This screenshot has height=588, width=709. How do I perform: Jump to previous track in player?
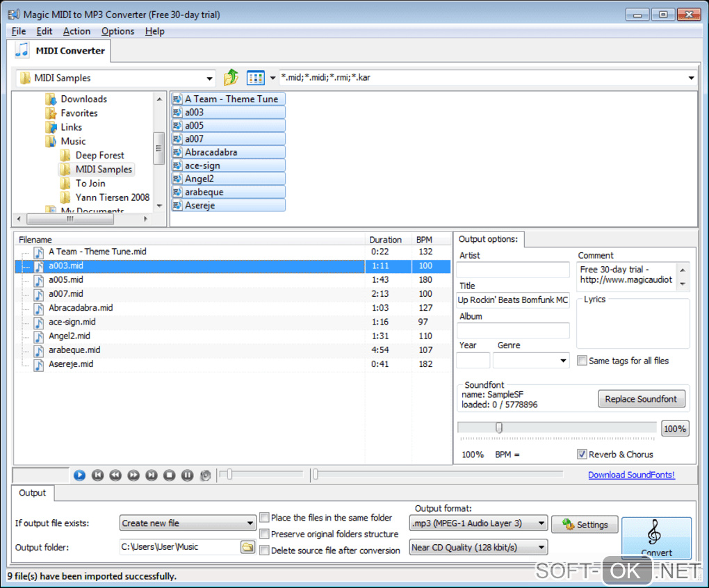[98, 475]
